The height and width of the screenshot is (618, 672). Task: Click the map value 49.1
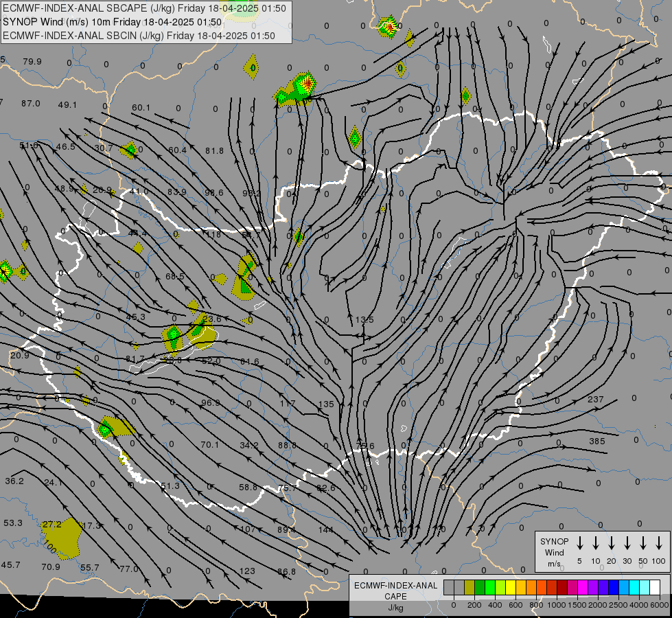[68, 105]
